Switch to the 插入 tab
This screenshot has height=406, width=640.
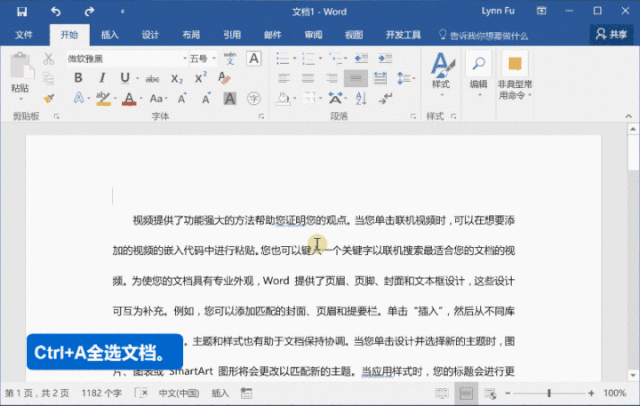[x=110, y=35]
